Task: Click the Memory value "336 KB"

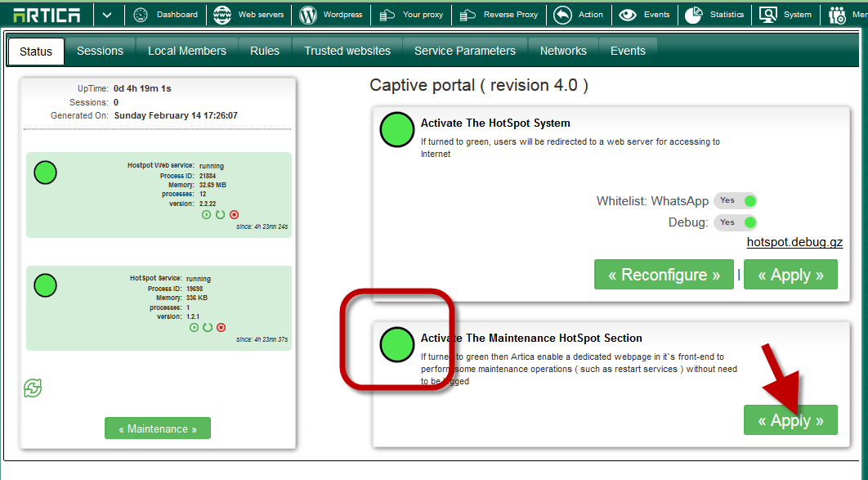Action: click(197, 298)
